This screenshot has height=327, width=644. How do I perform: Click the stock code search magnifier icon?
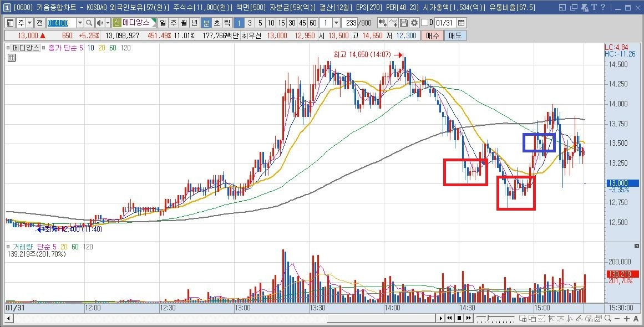click(x=89, y=23)
